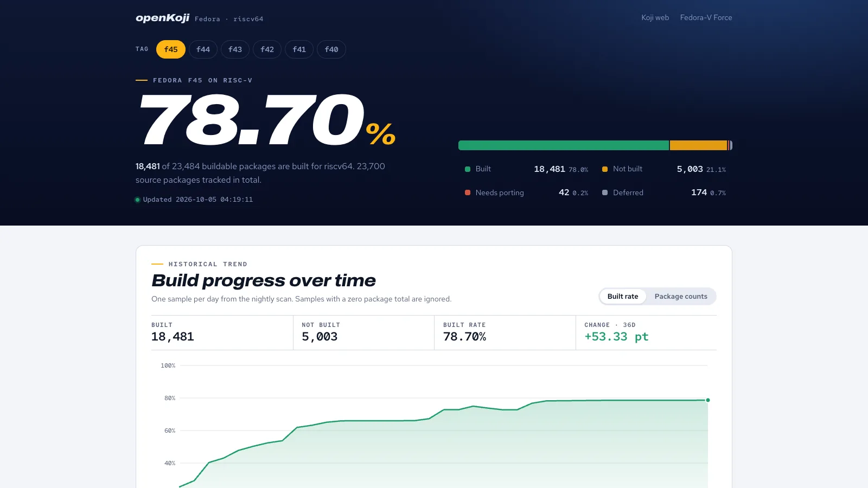This screenshot has width=868, height=488.
Task: Click the Fedora · riscv64 subtitle
Action: 229,19
